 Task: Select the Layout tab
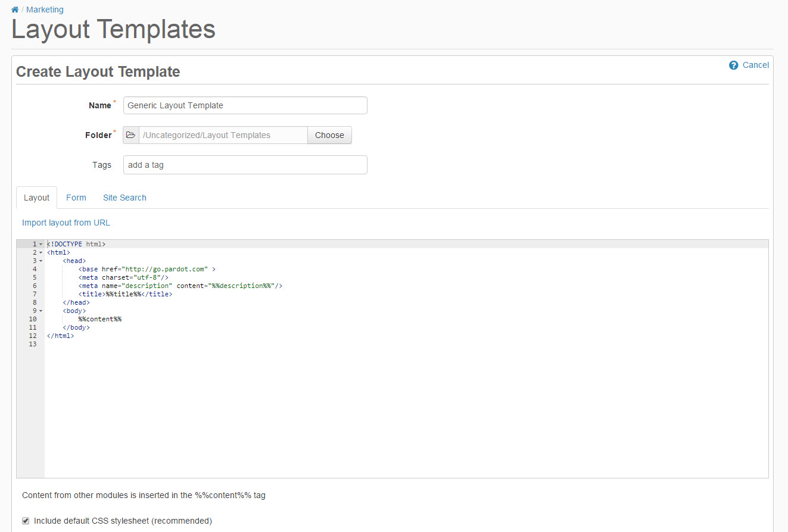(x=36, y=197)
